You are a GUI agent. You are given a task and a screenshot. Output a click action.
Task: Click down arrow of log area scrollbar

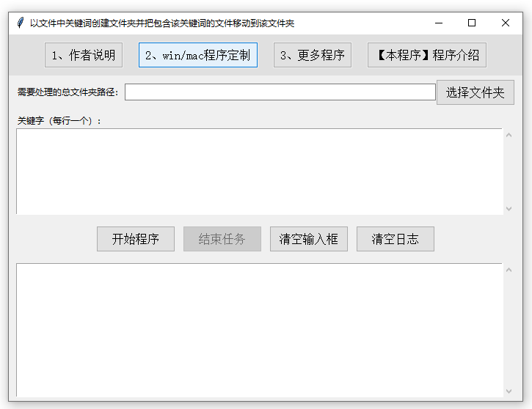509,391
